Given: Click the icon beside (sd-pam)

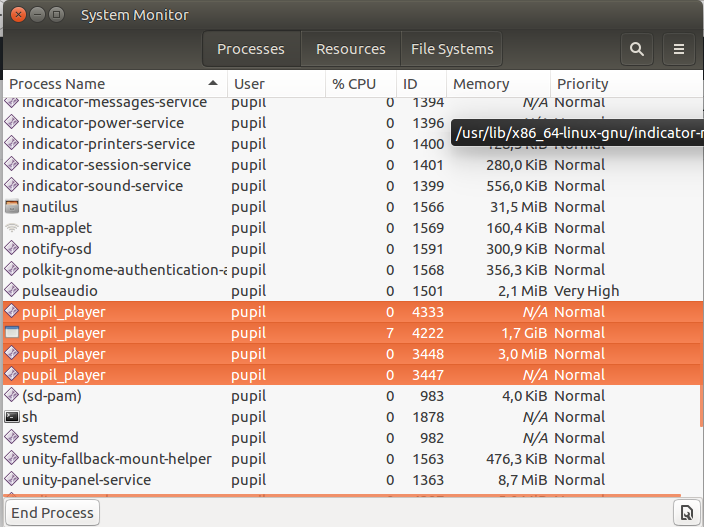Looking at the screenshot, I should [x=12, y=396].
